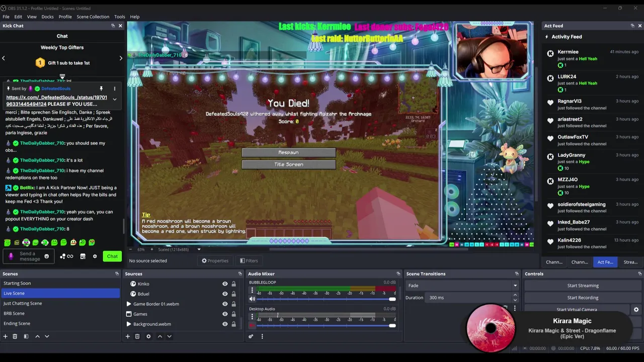This screenshot has width=644, height=362.
Task: Open the source Properties button
Action: (215, 260)
